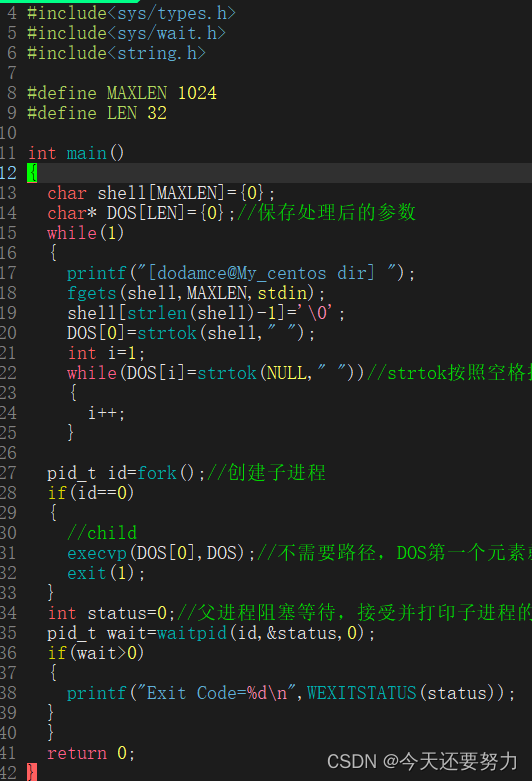532x781 pixels.
Task: Click the 'exit(1);' statement
Action: [x=106, y=573]
